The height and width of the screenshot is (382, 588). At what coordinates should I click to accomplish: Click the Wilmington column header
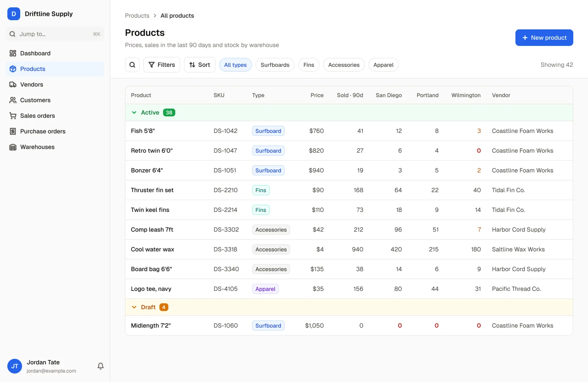[x=466, y=95]
